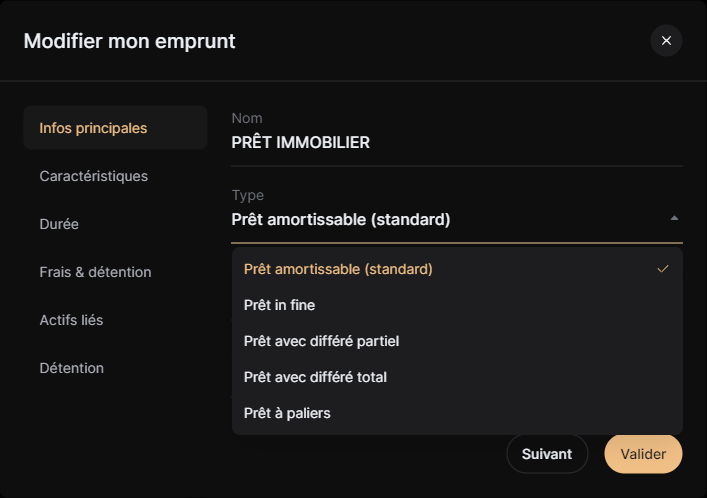Go to the Durée tab
This screenshot has height=498, width=707.
coord(59,224)
